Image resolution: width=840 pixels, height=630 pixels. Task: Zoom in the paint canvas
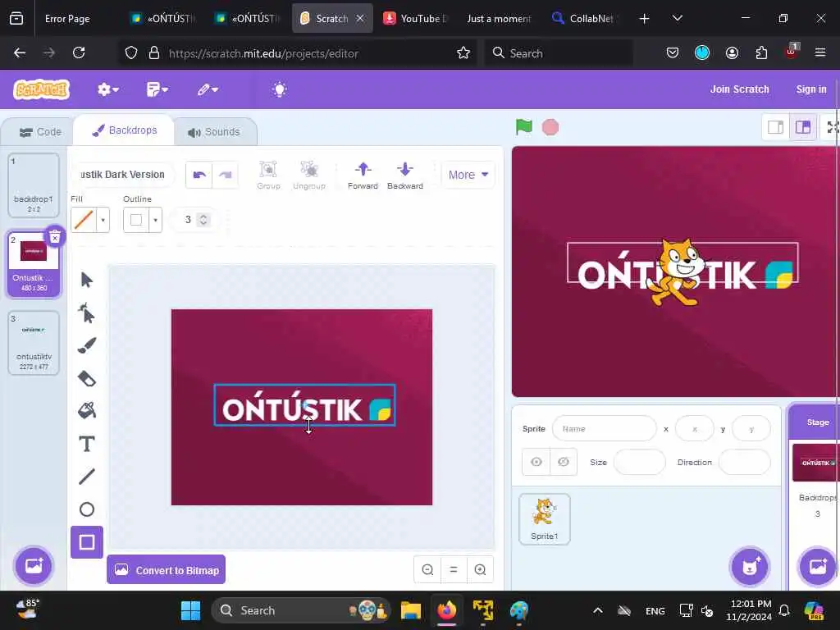click(x=480, y=569)
